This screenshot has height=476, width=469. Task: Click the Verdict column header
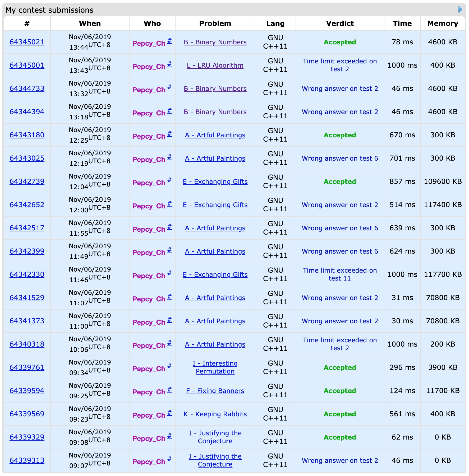340,24
